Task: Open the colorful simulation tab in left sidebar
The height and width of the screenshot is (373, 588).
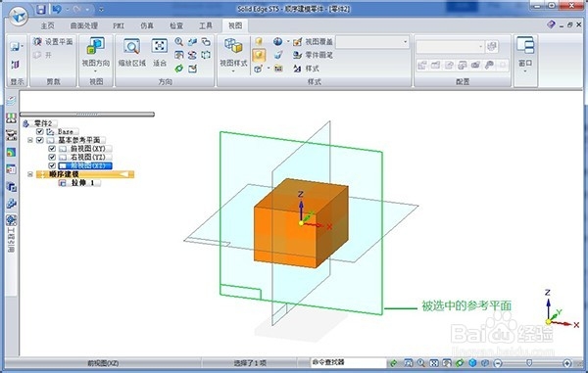Action: [x=11, y=152]
